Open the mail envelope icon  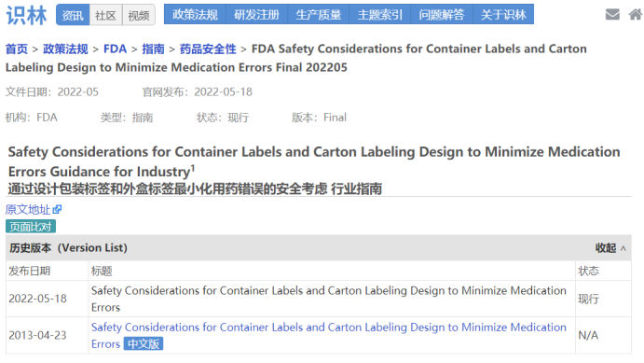[612, 14]
